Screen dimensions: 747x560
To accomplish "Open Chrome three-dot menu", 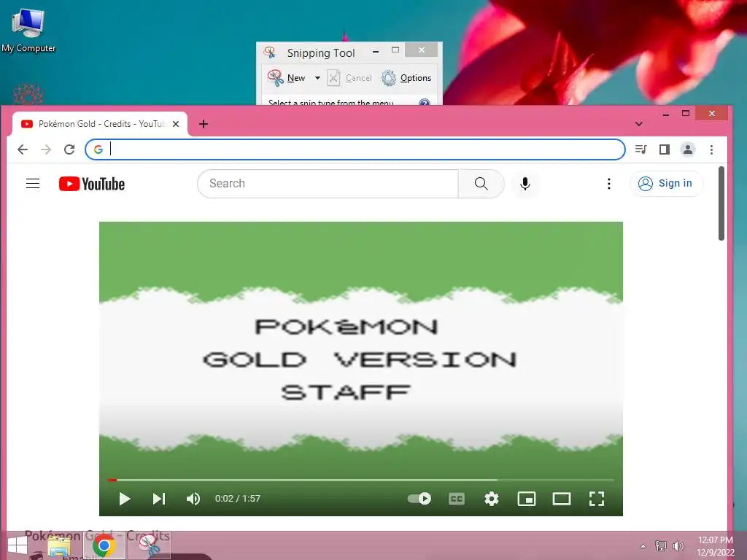I will (x=711, y=149).
